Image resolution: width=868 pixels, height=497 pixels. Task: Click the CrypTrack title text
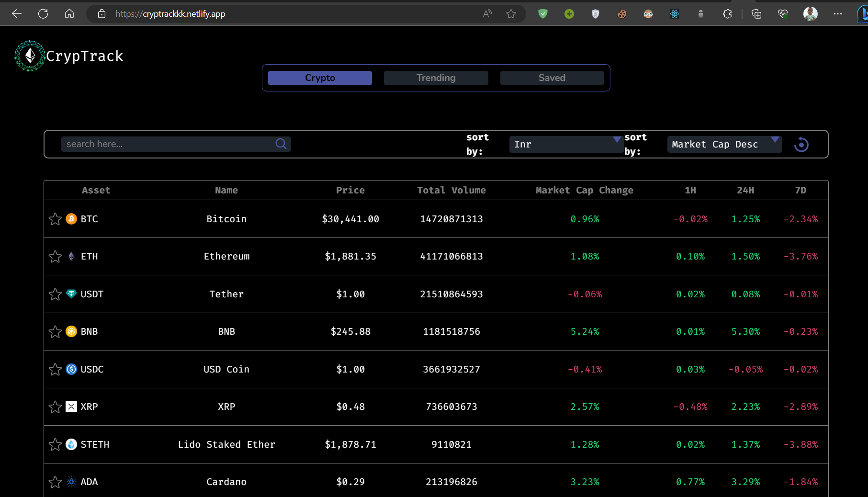(x=85, y=56)
